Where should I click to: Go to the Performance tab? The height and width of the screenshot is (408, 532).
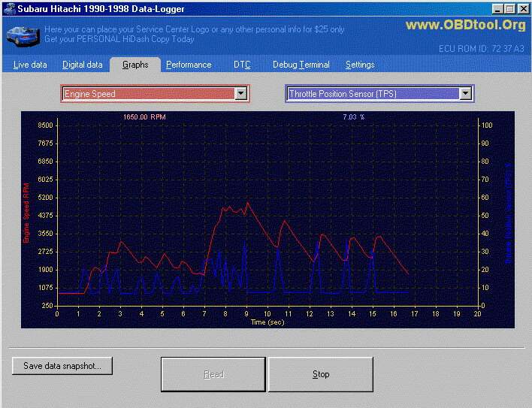point(189,65)
